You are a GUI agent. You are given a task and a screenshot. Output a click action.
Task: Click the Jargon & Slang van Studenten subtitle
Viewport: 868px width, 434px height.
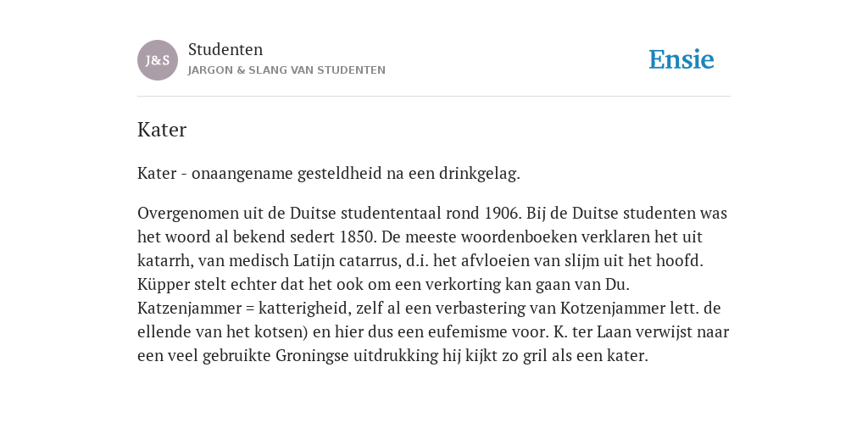287,70
